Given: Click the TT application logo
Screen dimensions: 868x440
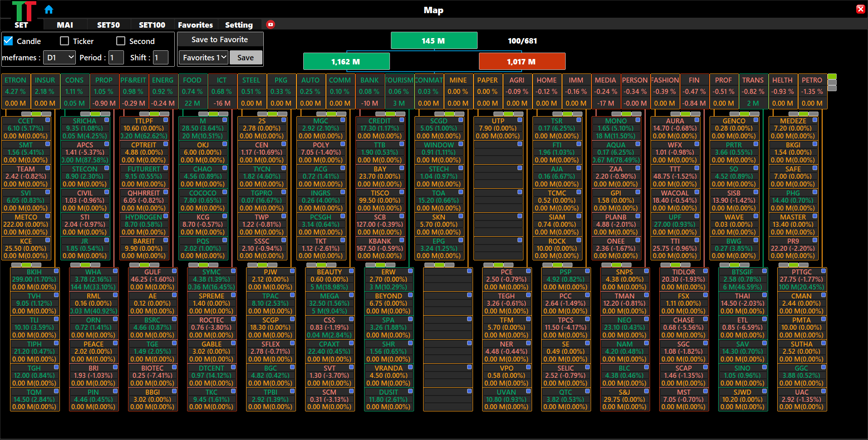Looking at the screenshot, I should (x=24, y=11).
